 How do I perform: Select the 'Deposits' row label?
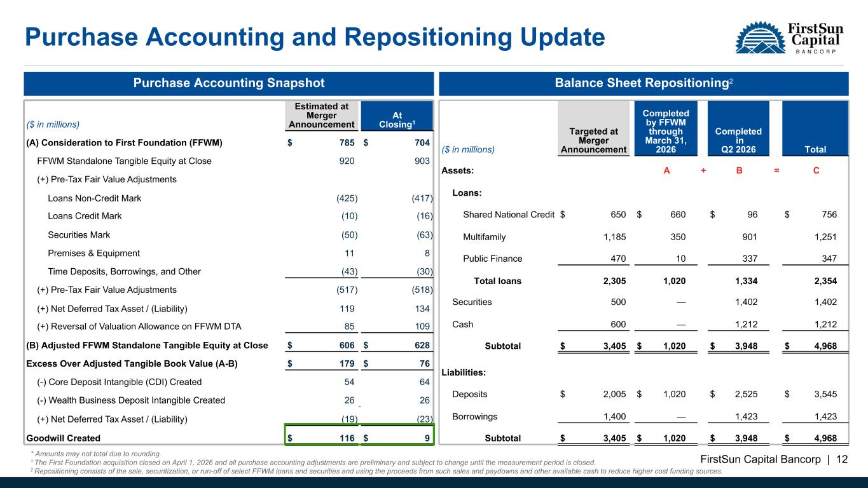(x=470, y=394)
